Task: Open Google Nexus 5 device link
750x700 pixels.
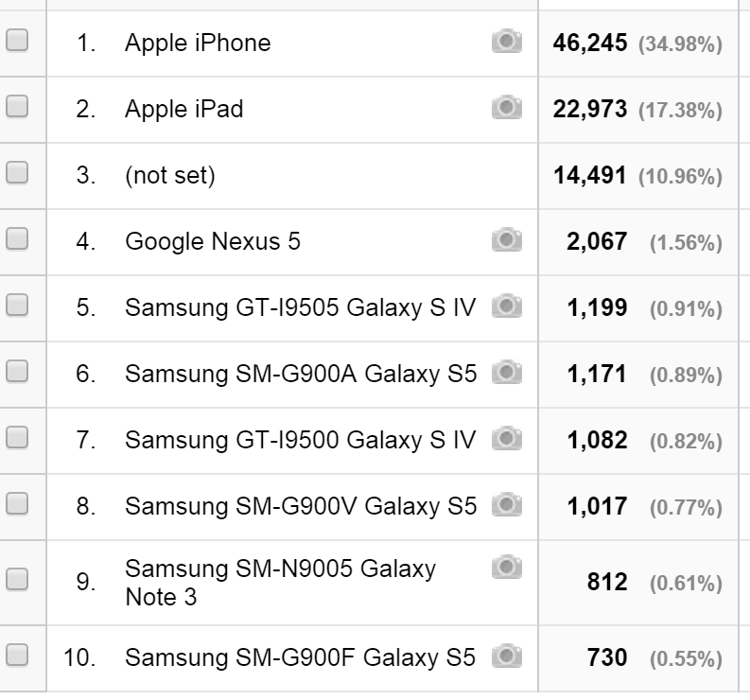Action: [x=213, y=241]
